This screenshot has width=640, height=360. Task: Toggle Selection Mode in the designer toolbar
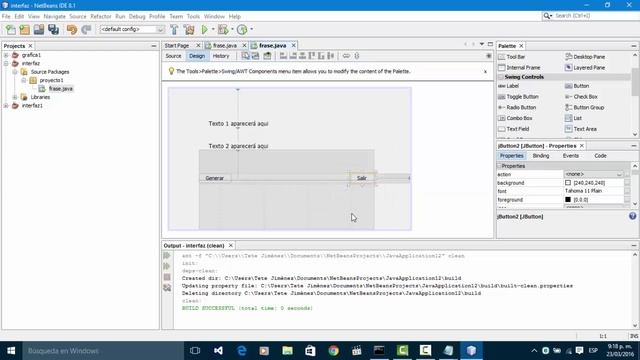245,56
